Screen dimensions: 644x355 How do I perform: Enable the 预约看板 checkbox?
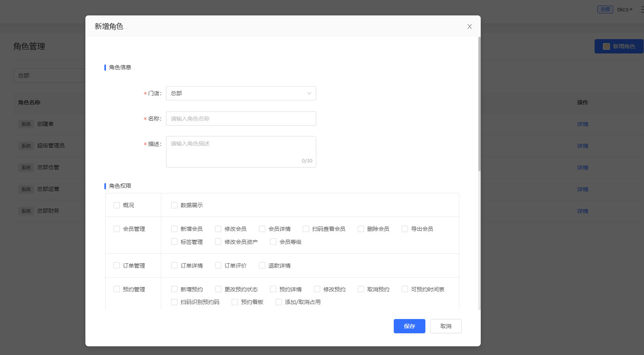point(235,302)
